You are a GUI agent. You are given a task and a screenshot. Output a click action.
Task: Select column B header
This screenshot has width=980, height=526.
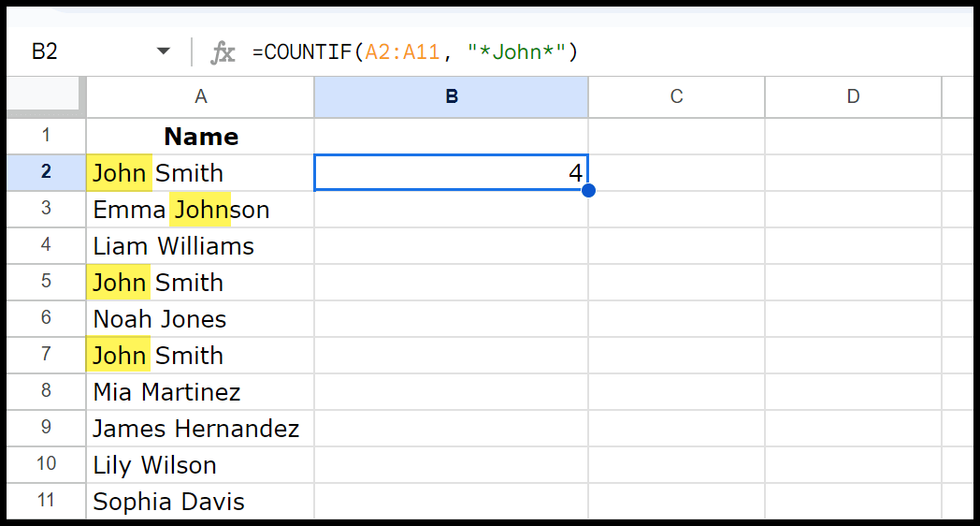pos(452,97)
